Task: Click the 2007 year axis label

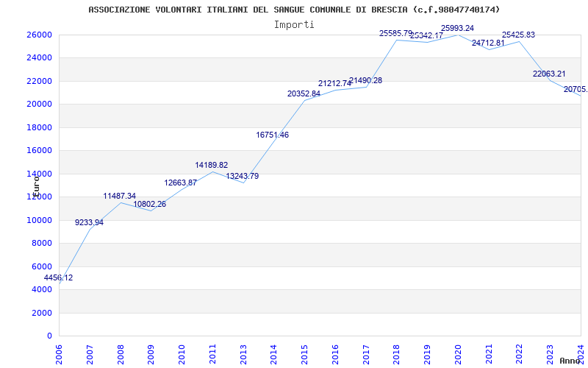Action: point(89,355)
